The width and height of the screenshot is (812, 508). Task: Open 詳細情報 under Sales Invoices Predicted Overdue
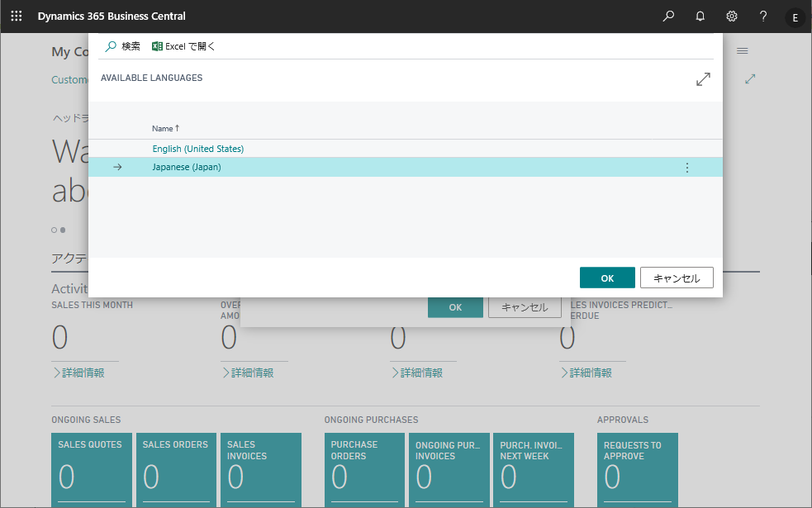(x=586, y=373)
